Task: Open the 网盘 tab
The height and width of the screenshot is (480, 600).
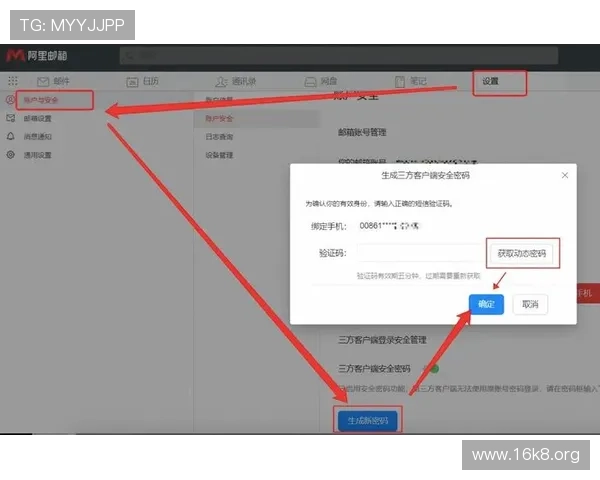Action: click(x=329, y=81)
